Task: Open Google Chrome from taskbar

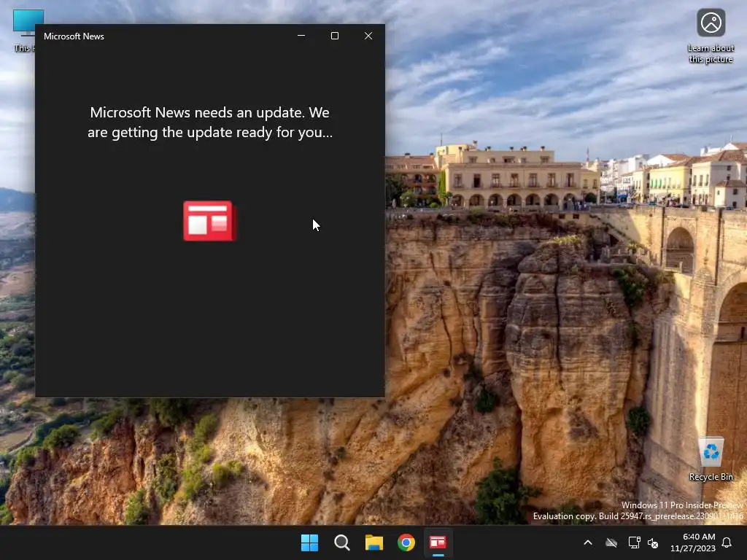Action: (406, 542)
